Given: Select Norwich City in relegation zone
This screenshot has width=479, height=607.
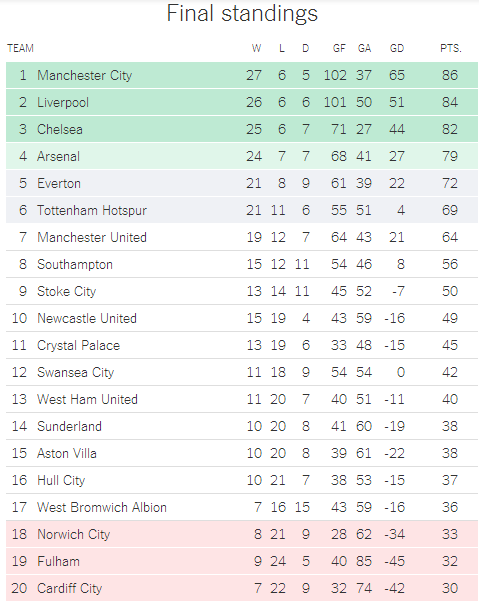Looking at the screenshot, I should click(x=74, y=534).
